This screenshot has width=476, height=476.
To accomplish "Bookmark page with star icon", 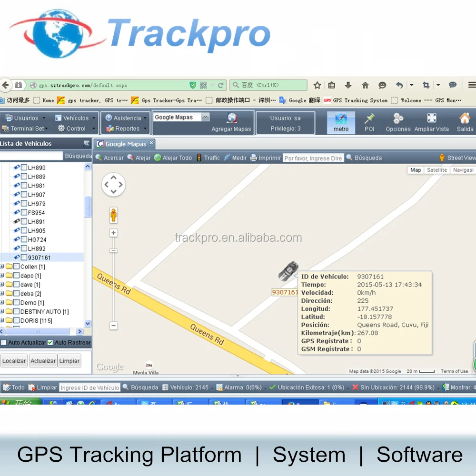I will [x=317, y=85].
